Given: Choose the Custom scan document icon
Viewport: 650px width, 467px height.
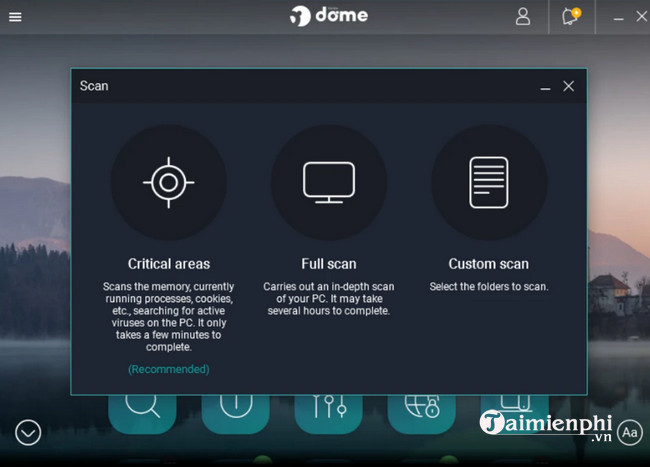Looking at the screenshot, I should [489, 182].
